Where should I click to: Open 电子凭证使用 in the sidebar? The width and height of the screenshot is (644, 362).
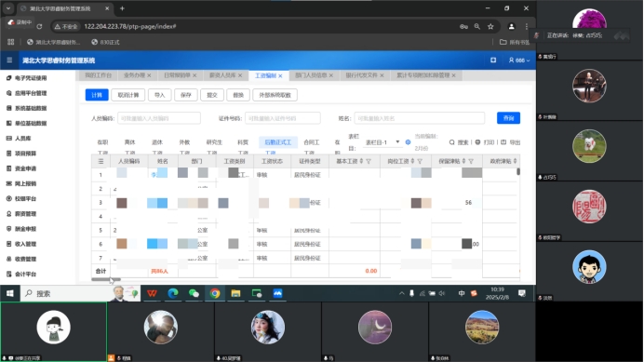31,78
